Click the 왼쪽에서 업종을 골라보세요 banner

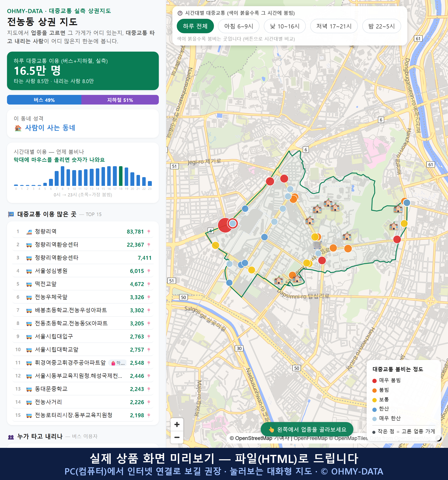point(307,429)
